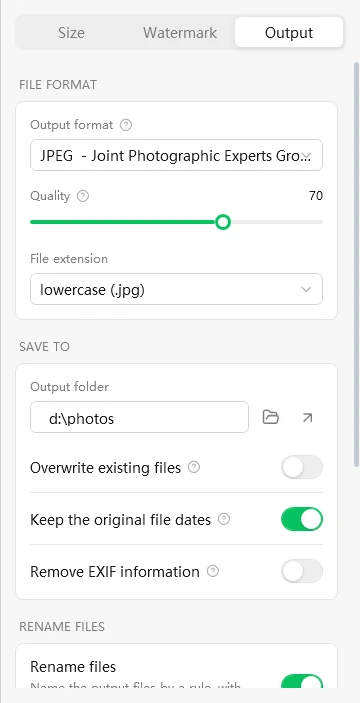The width and height of the screenshot is (360, 703).
Task: Switch to the Size tab
Action: (x=71, y=33)
